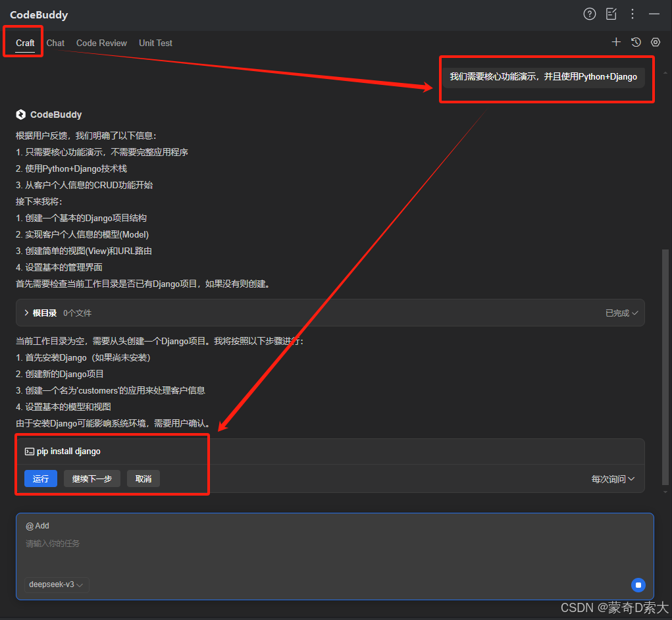Click line '3. 从客户个人信息的CRUD功能开始'

click(84, 185)
